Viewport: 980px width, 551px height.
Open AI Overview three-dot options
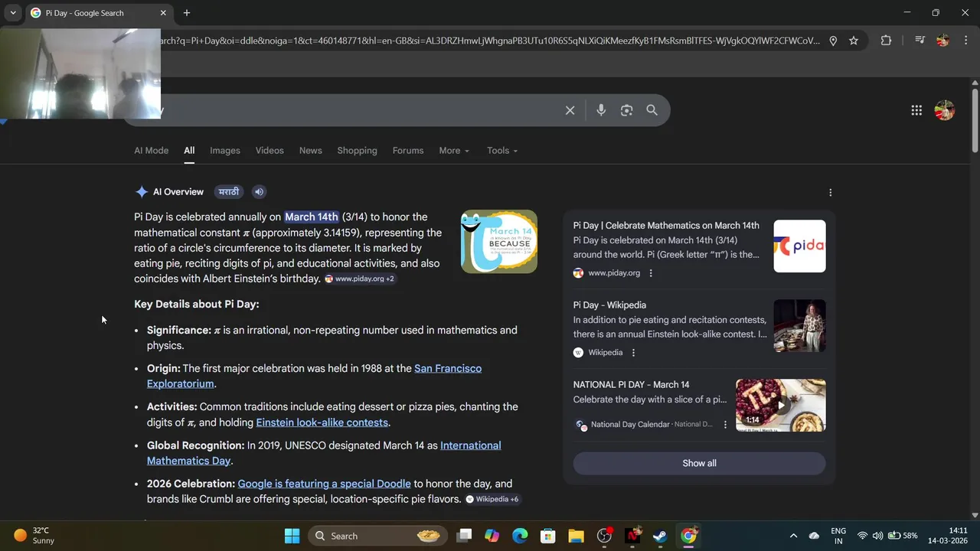point(830,193)
